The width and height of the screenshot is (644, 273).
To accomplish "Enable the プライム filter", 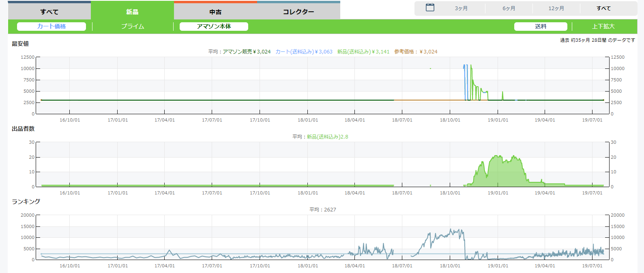I will (133, 26).
